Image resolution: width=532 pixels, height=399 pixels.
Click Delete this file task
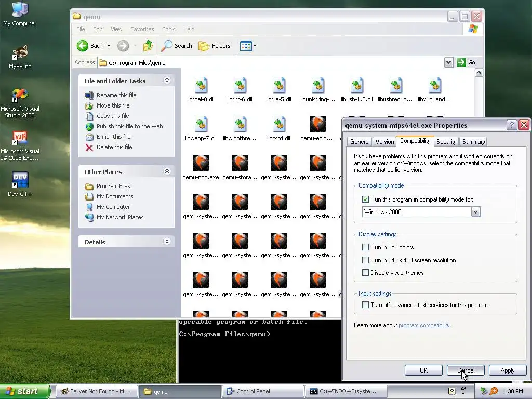pyautogui.click(x=114, y=147)
